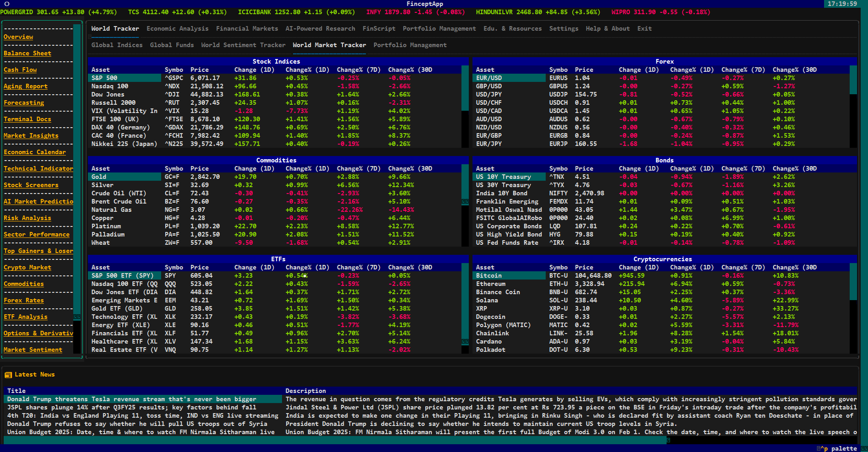Select the Nasdaq 100 row
The width and height of the screenshot is (868, 452).
point(275,86)
